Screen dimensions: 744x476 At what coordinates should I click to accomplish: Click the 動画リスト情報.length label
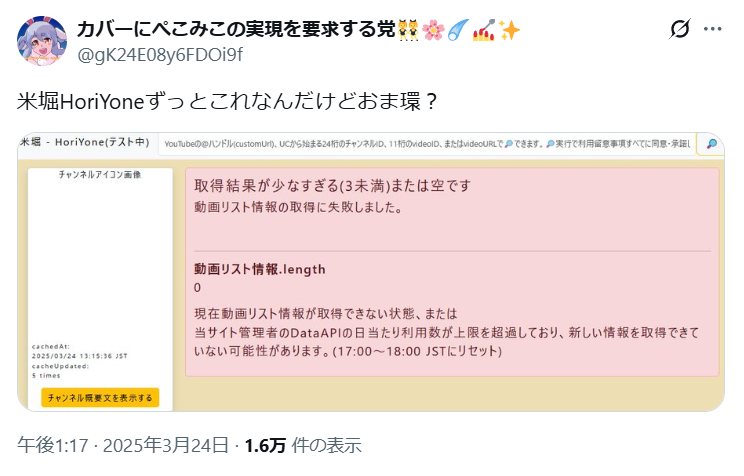click(x=260, y=269)
